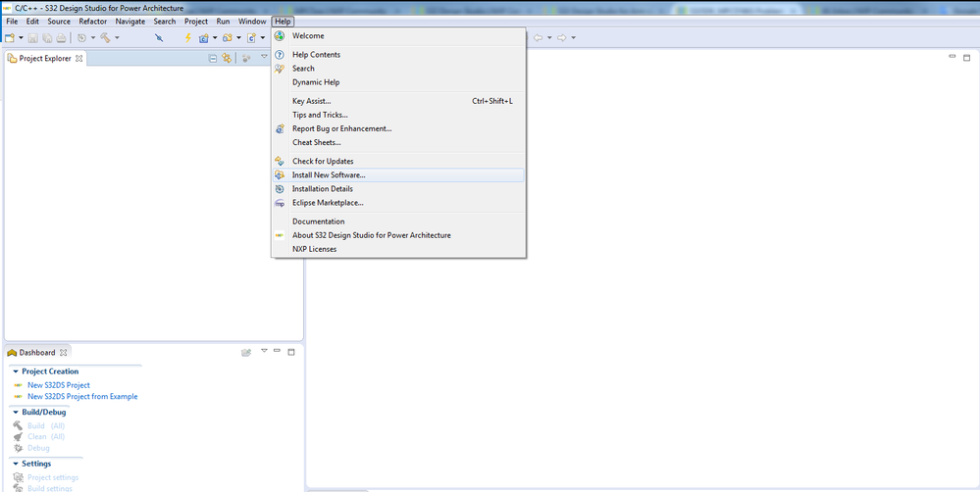The height and width of the screenshot is (492, 980).
Task: Open the Refactor menu
Action: click(92, 22)
